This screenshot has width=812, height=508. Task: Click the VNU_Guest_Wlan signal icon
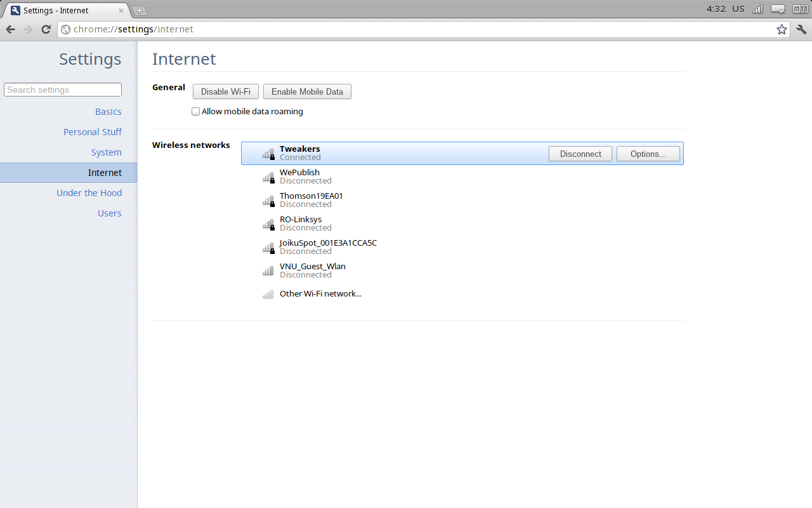pyautogui.click(x=268, y=271)
